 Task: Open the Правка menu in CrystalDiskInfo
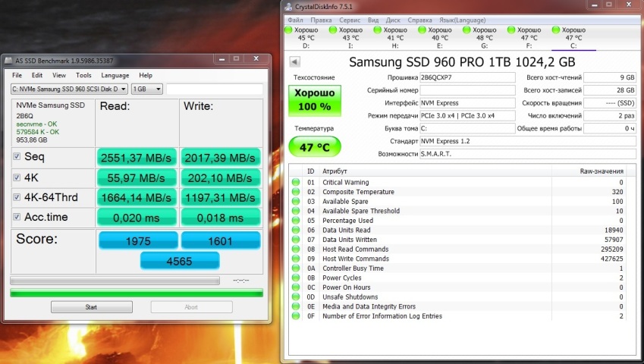tap(321, 20)
